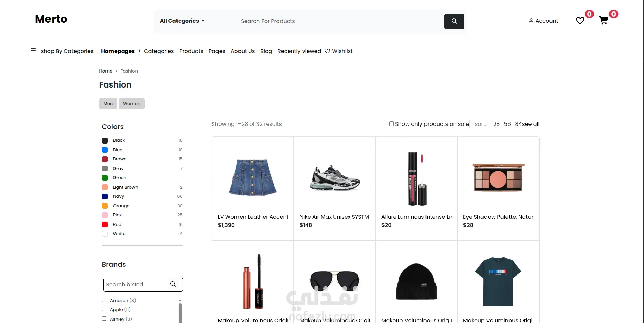
Task: Select the White color swatch
Action: click(x=105, y=234)
